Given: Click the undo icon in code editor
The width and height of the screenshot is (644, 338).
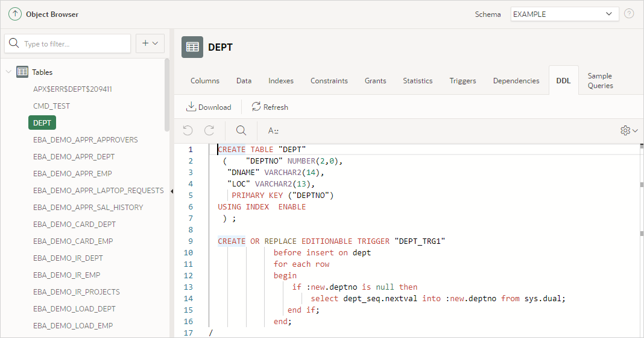Looking at the screenshot, I should pyautogui.click(x=188, y=130).
